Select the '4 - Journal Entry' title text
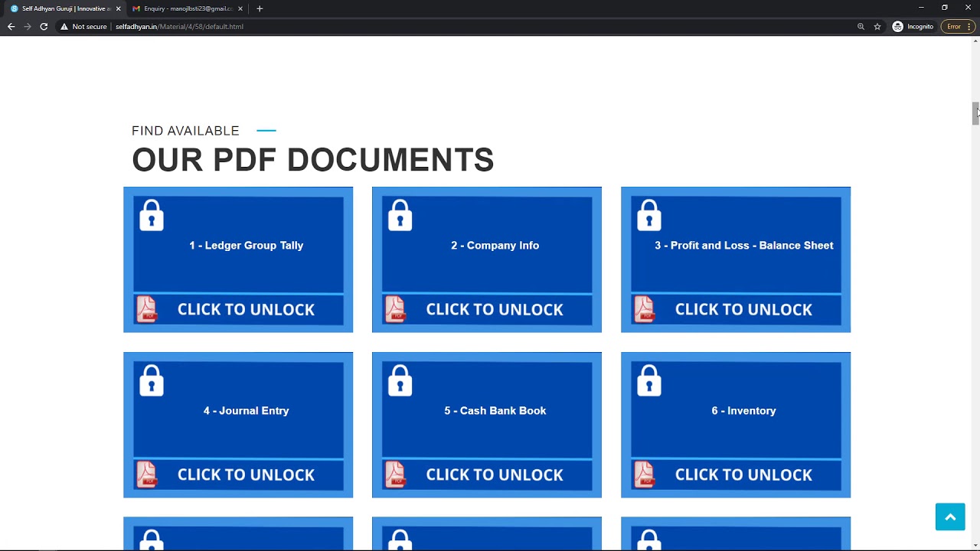980x551 pixels. [247, 411]
